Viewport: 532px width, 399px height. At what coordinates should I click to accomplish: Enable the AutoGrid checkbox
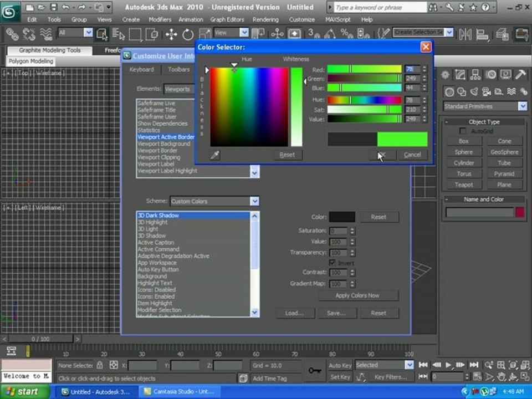[x=462, y=131]
